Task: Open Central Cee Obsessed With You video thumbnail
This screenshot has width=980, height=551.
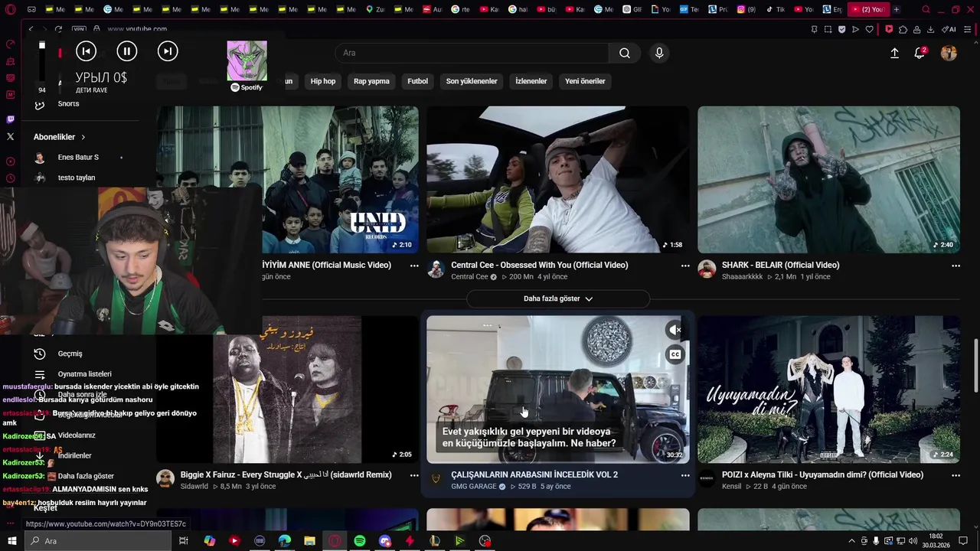Action: tap(558, 180)
